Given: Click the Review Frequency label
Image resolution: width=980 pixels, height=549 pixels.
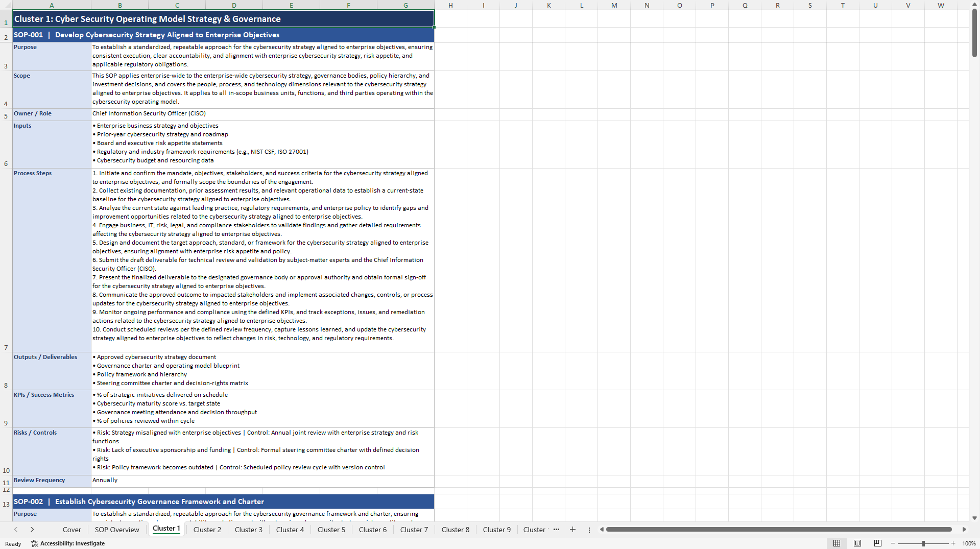Looking at the screenshot, I should [x=52, y=481].
